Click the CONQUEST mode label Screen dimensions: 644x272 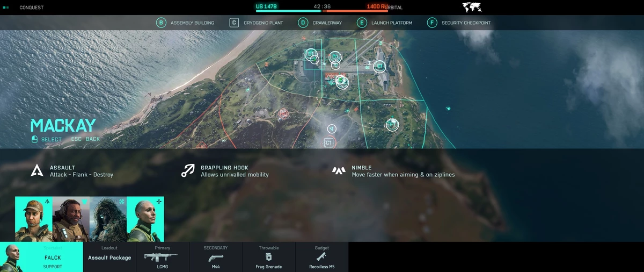[32, 8]
